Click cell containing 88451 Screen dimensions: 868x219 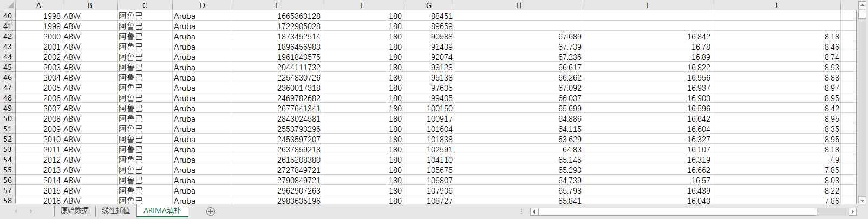click(x=428, y=16)
